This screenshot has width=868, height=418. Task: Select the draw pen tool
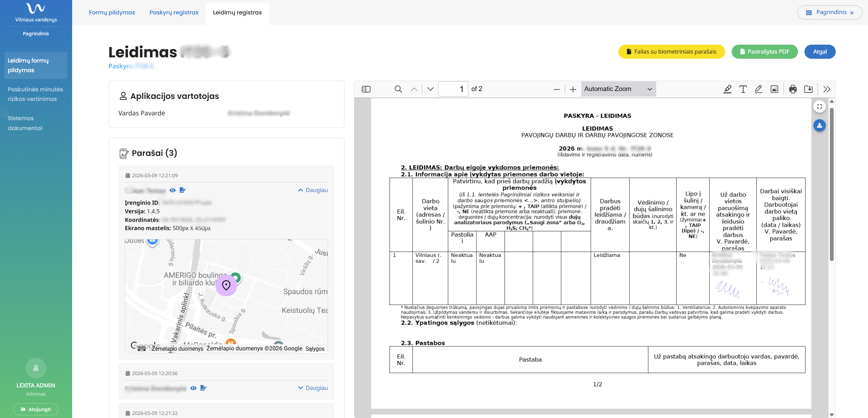[758, 89]
